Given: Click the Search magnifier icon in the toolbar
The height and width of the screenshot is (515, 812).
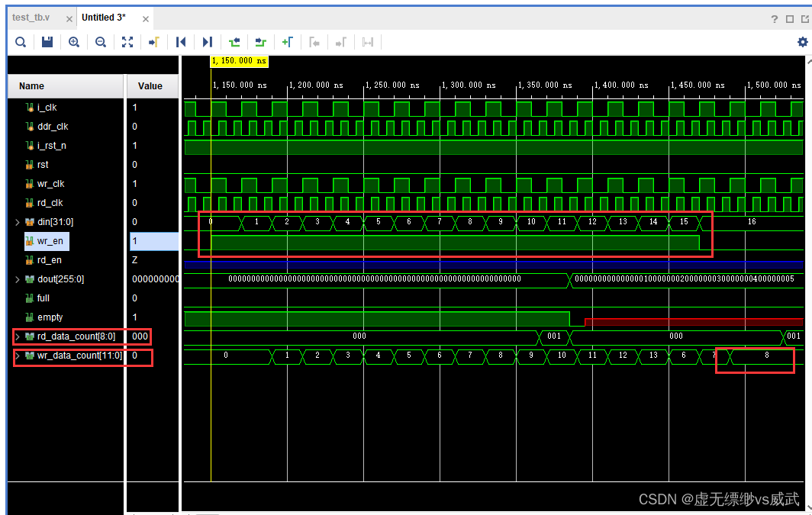Looking at the screenshot, I should coord(21,42).
